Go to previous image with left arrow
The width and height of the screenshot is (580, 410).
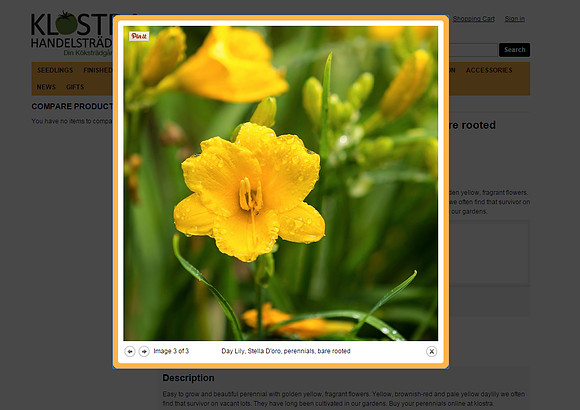129,351
